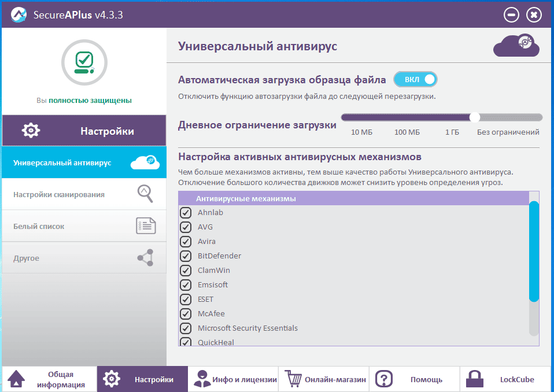Image resolution: width=554 pixels, height=392 pixels.
Task: Click the Антивирусные механизмы column header
Action: (x=354, y=198)
